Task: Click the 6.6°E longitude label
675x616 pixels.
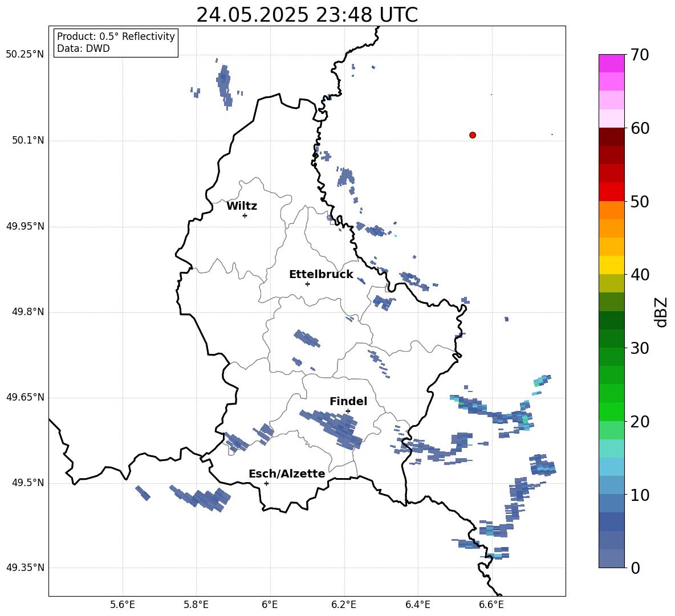Action: (x=491, y=605)
